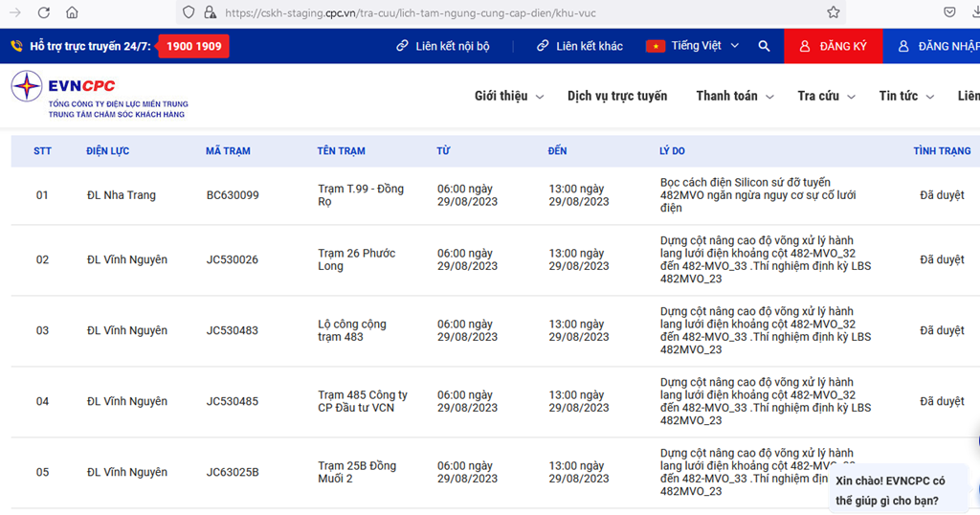Screen dimensions: 980x515
Task: Go to browser home page icon
Action: click(x=73, y=12)
